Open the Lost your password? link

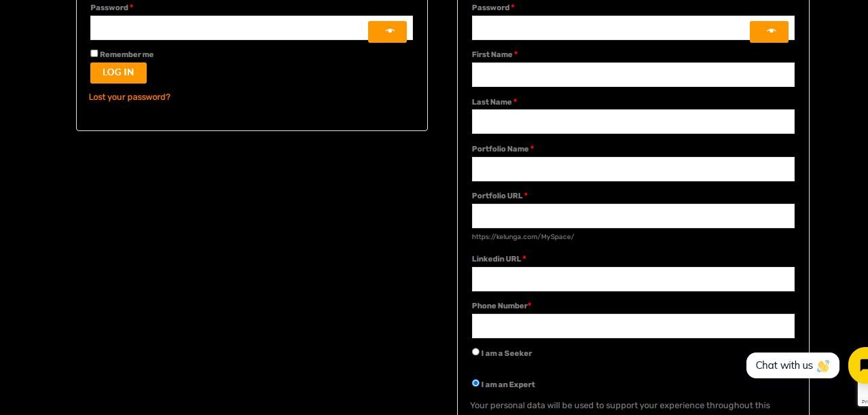coord(130,97)
